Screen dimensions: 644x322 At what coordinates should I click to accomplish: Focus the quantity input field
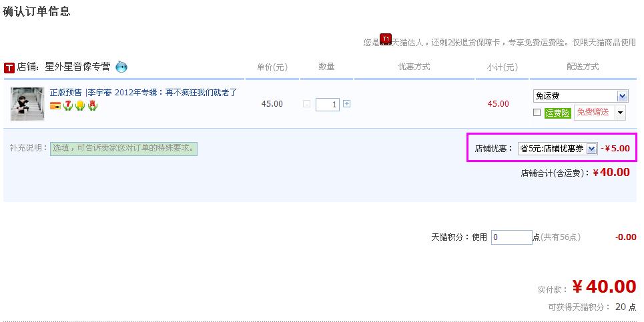[328, 104]
